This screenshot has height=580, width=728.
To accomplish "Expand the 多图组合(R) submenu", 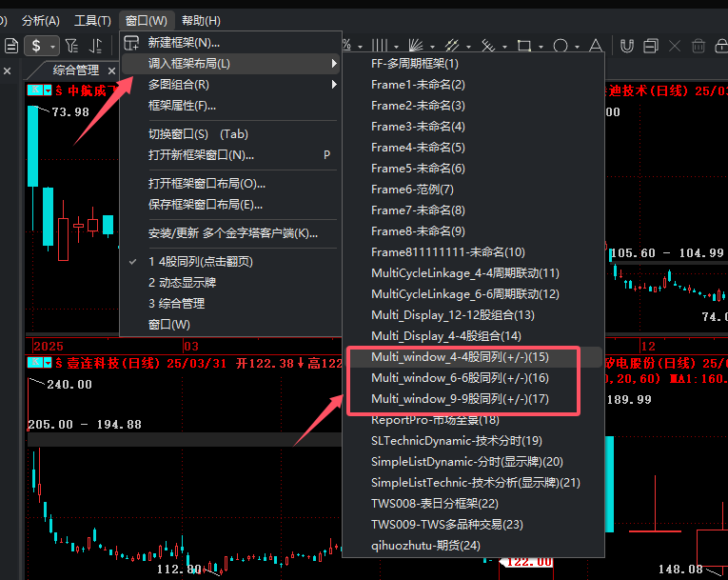I will [x=230, y=85].
